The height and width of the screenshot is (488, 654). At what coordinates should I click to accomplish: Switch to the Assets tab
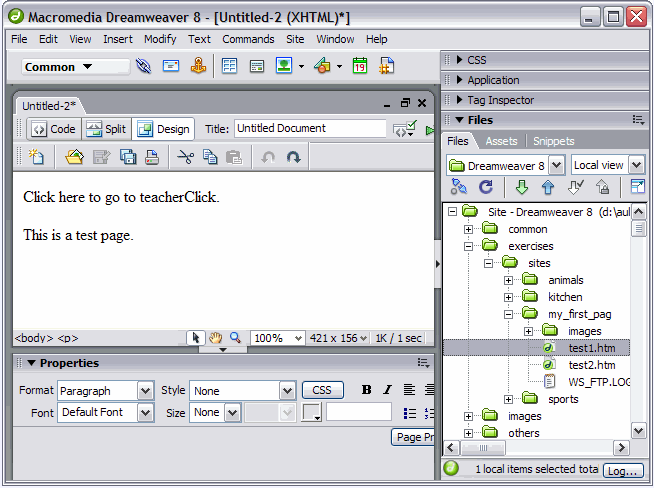tap(501, 141)
